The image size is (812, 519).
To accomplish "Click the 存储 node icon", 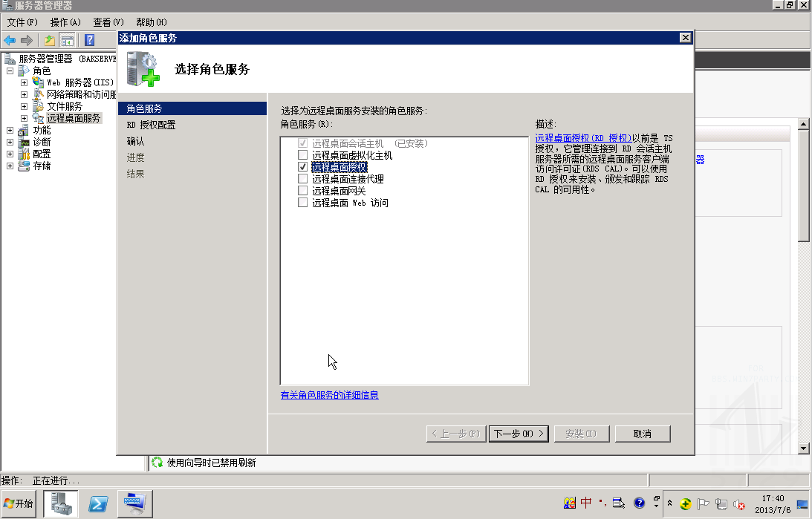I will [x=23, y=166].
